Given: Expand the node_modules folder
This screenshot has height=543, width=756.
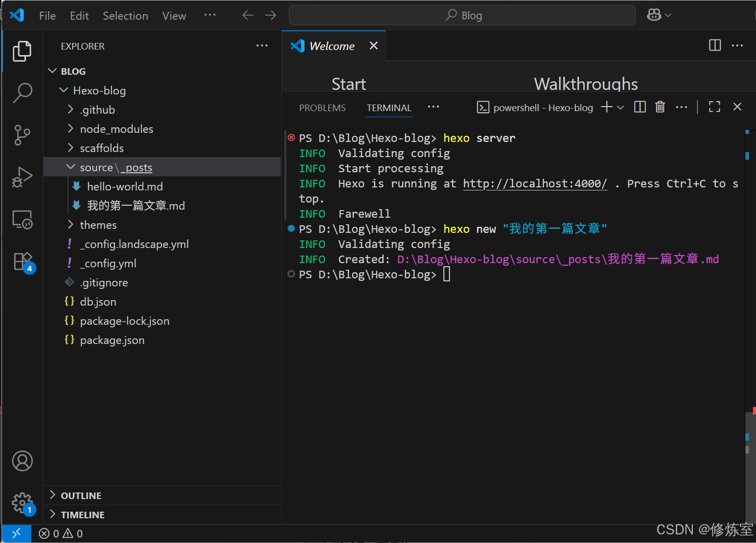Looking at the screenshot, I should [71, 129].
